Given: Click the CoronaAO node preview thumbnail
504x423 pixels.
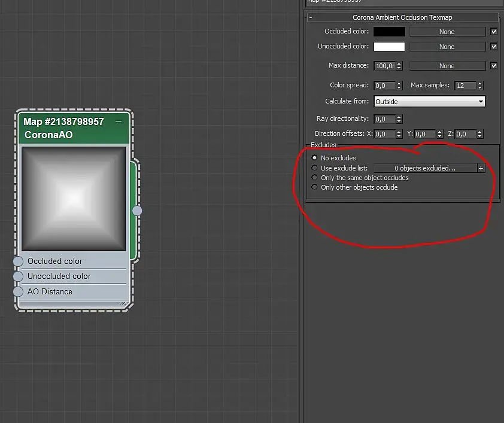Looking at the screenshot, I should [x=74, y=199].
